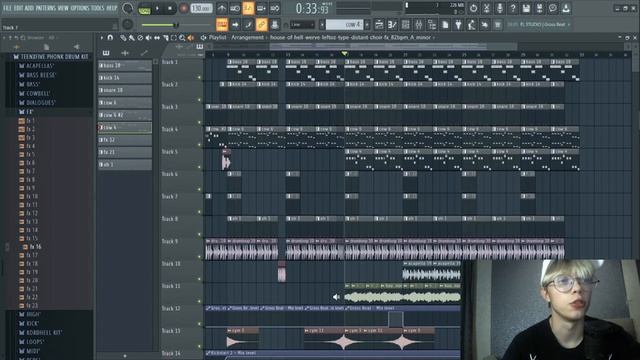Open the plugin picker plug icon

pyautogui.click(x=458, y=24)
